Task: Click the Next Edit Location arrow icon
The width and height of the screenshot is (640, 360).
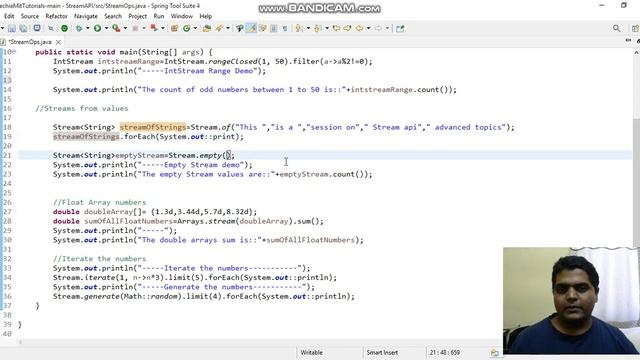Action: tap(347, 28)
